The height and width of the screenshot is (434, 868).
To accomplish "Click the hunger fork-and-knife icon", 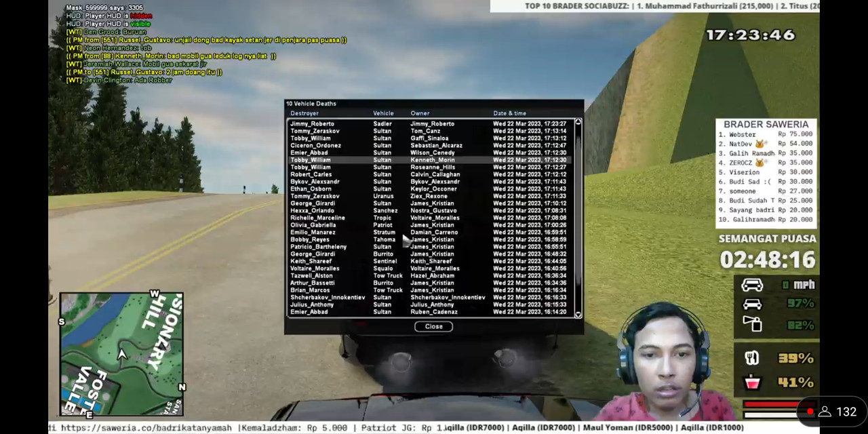I will (x=751, y=357).
